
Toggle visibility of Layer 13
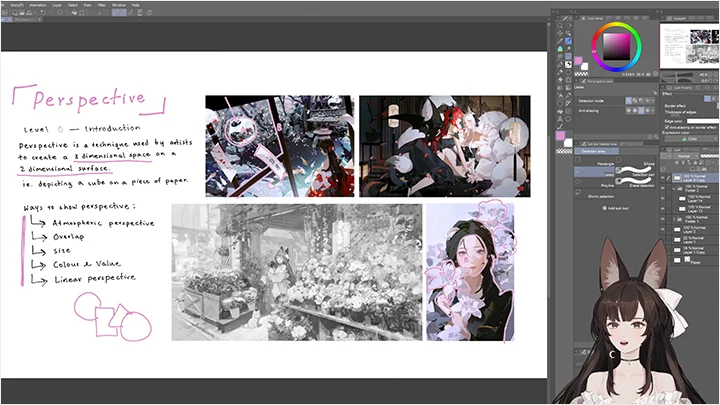(663, 208)
